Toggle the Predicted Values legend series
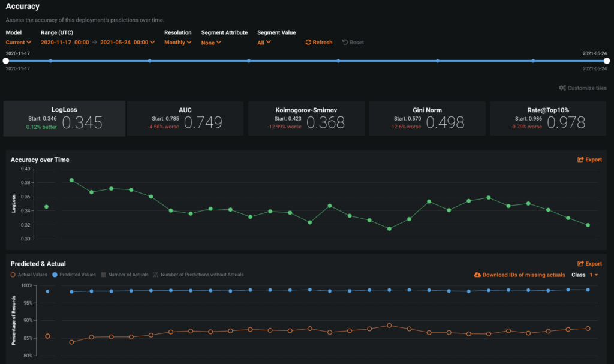This screenshot has width=614, height=364. (x=74, y=275)
